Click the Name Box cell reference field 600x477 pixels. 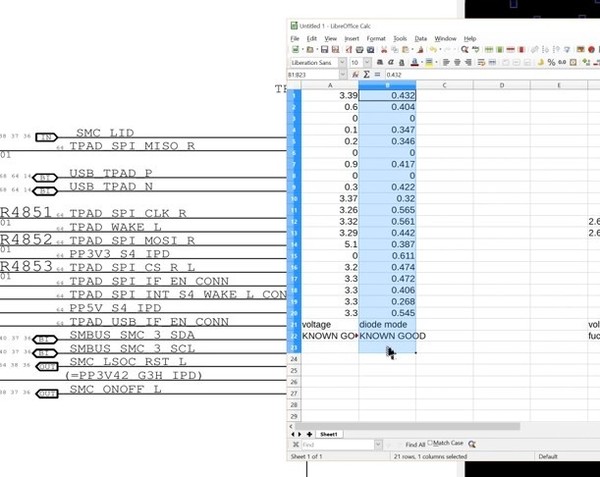[312, 74]
